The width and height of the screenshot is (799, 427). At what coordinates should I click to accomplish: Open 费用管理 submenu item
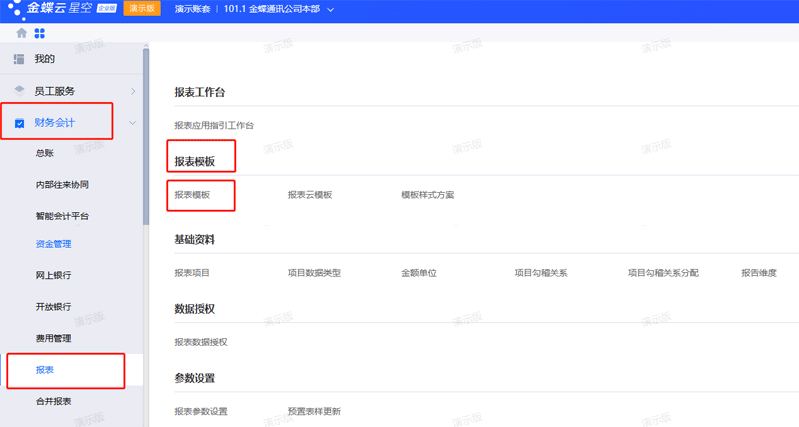click(x=54, y=338)
